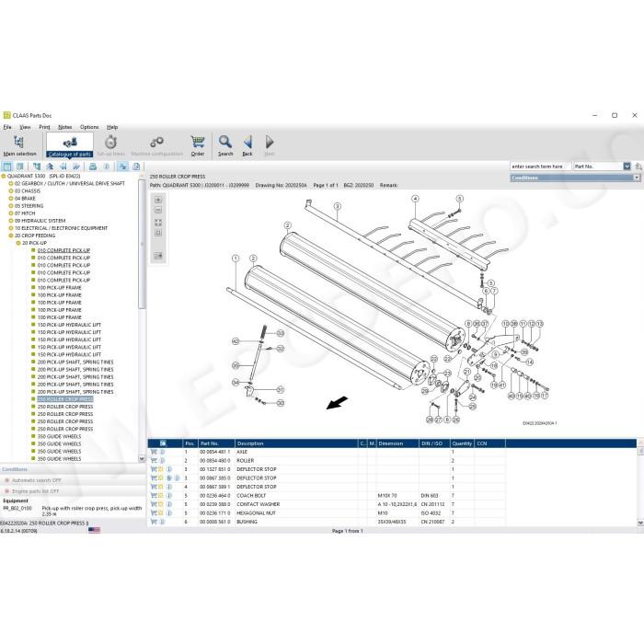Screen dimensions: 644x644
Task: Click the document export icon in small toolbar
Action: [136, 167]
